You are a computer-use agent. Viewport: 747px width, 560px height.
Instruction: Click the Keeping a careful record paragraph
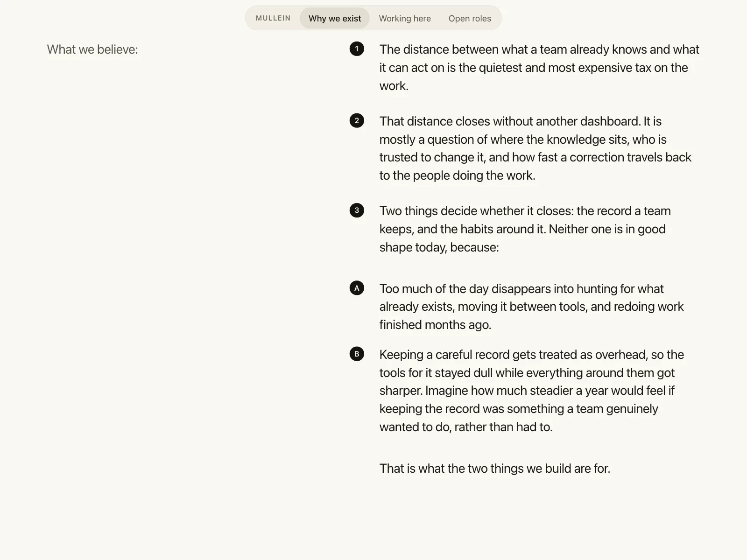pos(532,391)
